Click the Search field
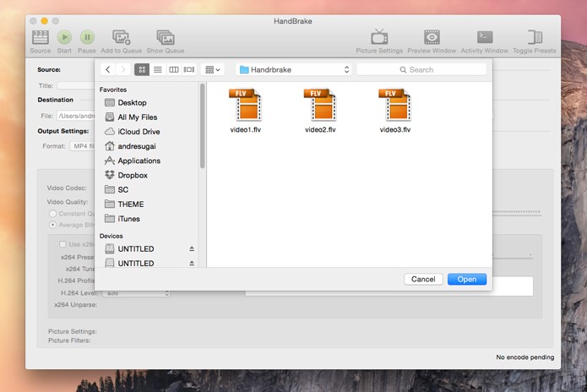 click(x=421, y=69)
